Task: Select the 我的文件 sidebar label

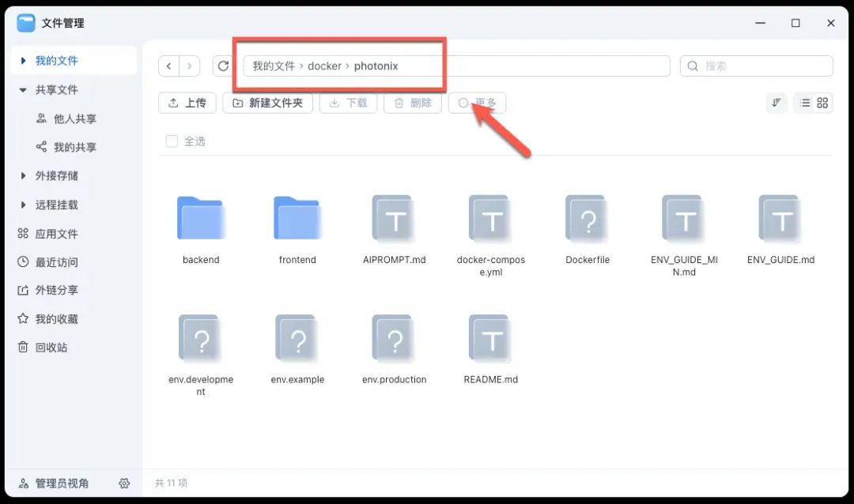Action: tap(57, 60)
